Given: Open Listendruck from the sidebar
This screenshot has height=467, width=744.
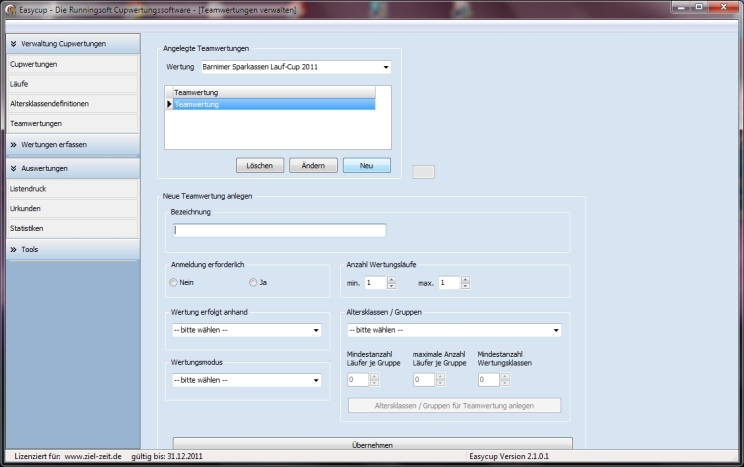Looking at the screenshot, I should tap(69, 189).
